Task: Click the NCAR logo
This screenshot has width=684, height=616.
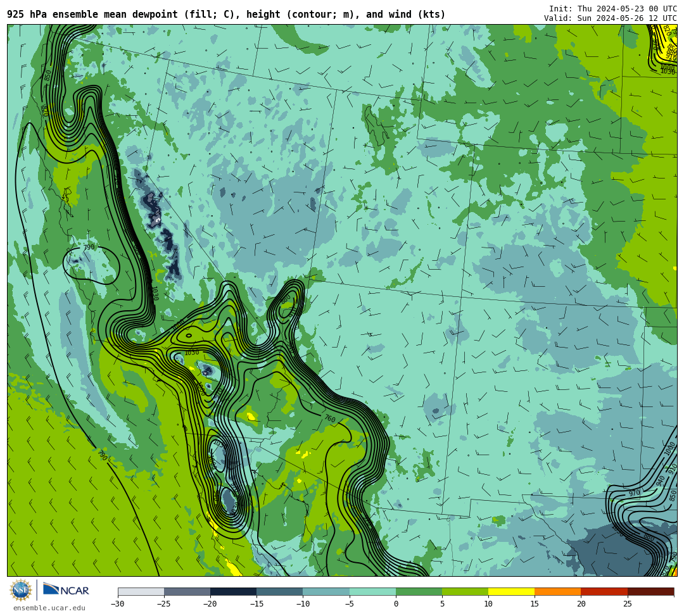Action: click(66, 590)
